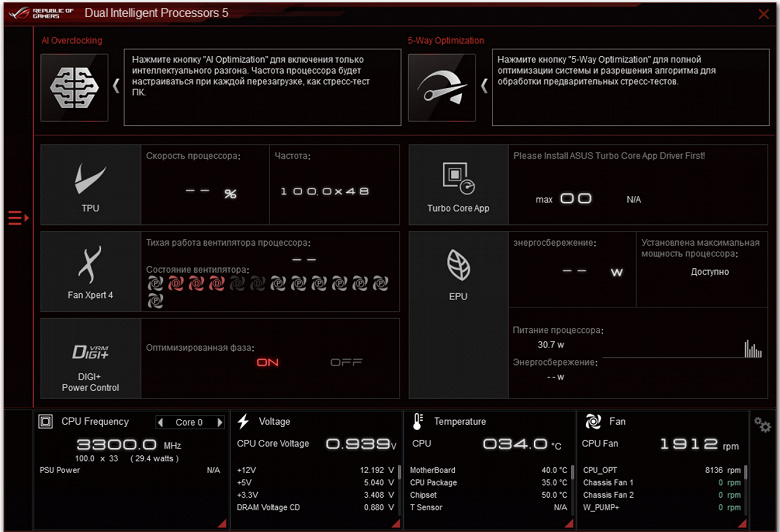Screen dimensions: 780x532
Task: Click the Temperature thermometer icon
Action: click(417, 422)
